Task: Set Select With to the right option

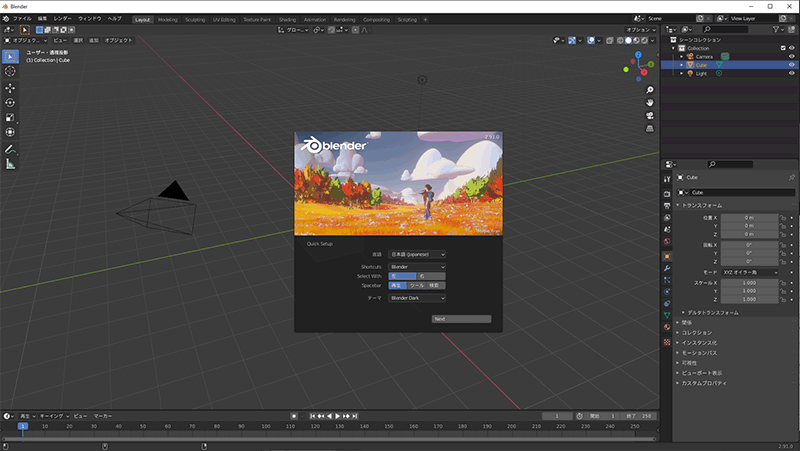Action: pos(431,276)
